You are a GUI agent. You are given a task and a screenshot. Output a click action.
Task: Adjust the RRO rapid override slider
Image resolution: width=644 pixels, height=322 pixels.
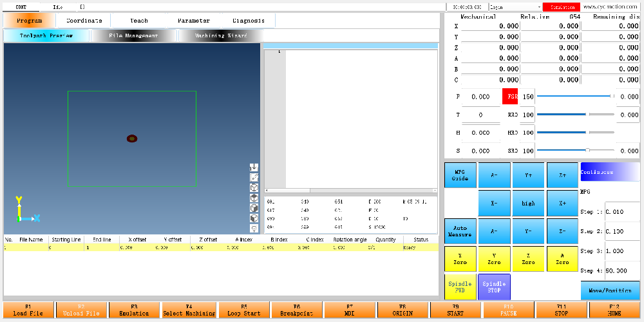[x=575, y=115]
